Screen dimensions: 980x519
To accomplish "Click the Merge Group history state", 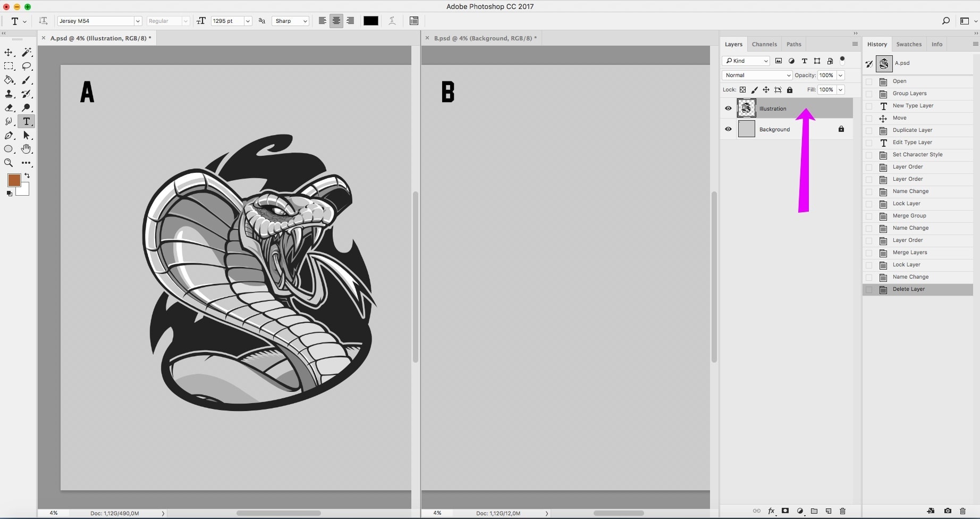I will coord(909,216).
